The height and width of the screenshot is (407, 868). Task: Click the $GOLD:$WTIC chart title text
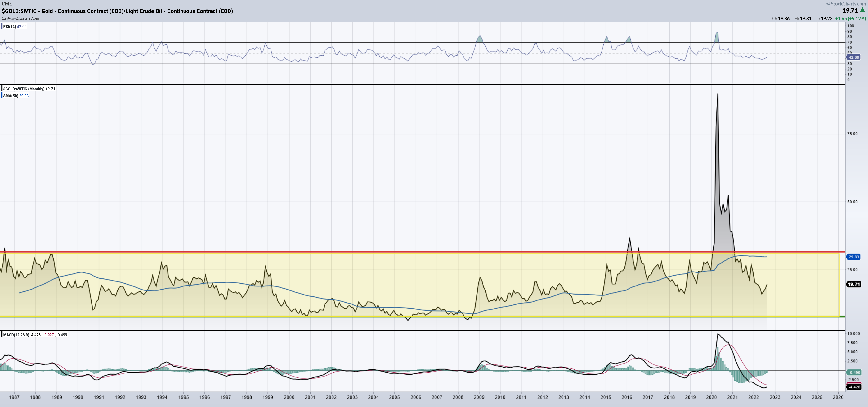117,11
